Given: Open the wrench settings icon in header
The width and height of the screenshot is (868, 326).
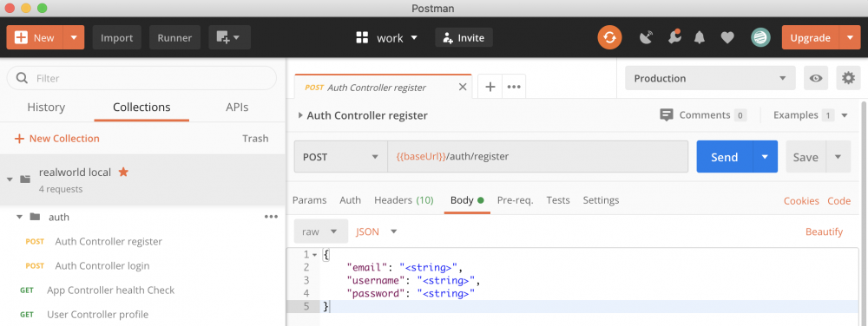Looking at the screenshot, I should (x=674, y=37).
